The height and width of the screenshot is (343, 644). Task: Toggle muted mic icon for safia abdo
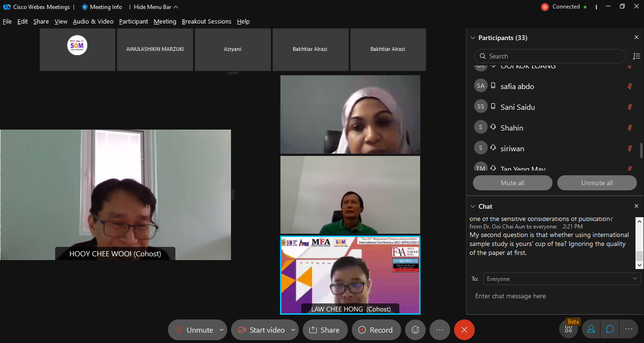pos(629,86)
